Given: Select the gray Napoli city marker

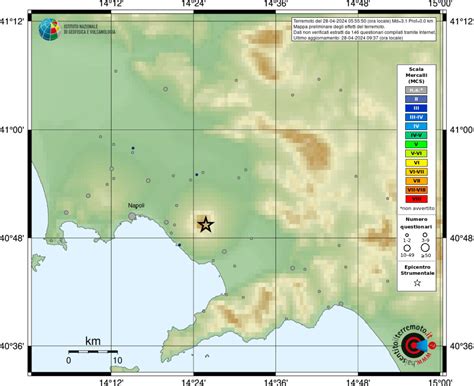Looking at the screenshot, I should pyautogui.click(x=132, y=216).
